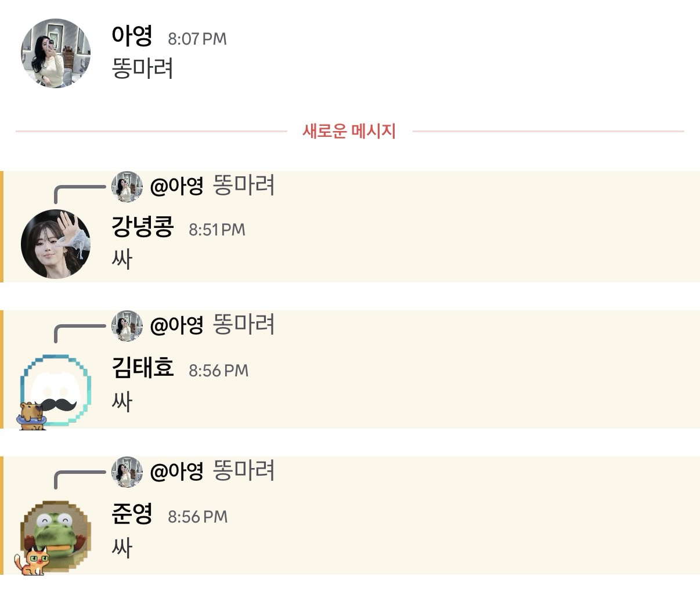Open the profile of username 강녕콩
The width and height of the screenshot is (700, 591).
click(x=143, y=227)
